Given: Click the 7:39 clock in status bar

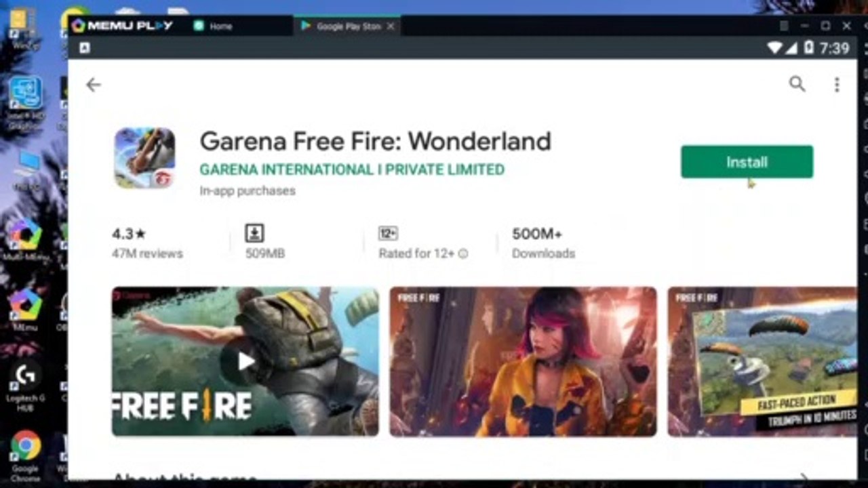Looking at the screenshot, I should (x=834, y=48).
